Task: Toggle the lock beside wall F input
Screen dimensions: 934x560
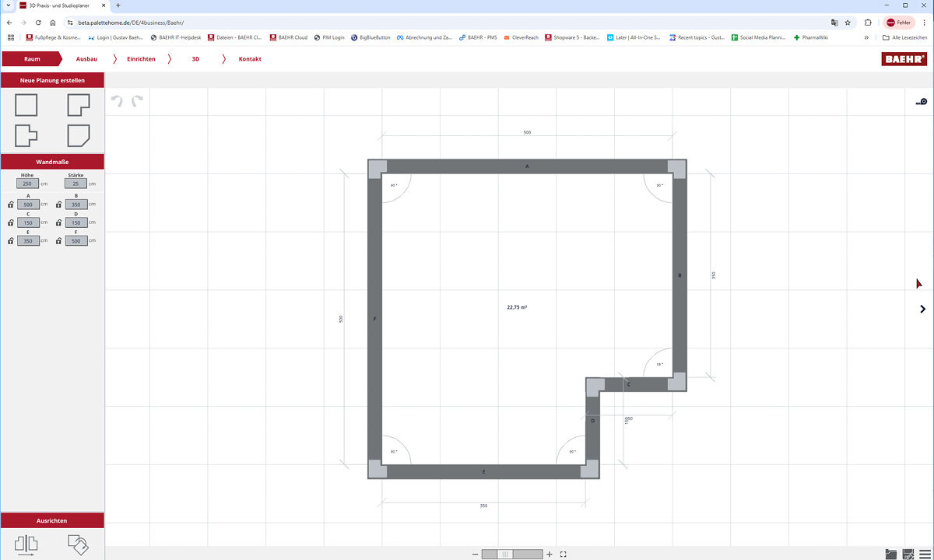Action: [x=58, y=240]
